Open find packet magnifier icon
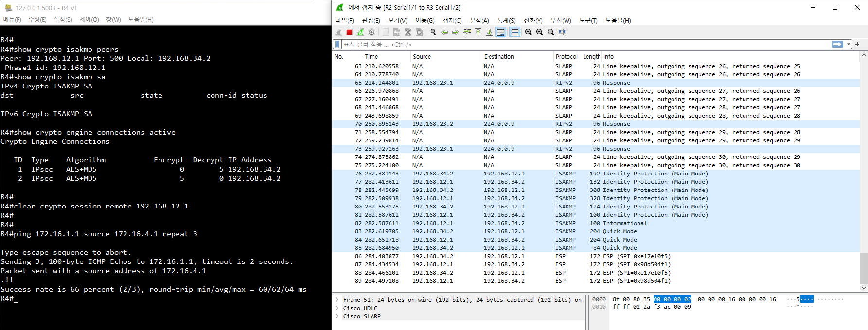Screen dimensions: 868x330 [433, 32]
